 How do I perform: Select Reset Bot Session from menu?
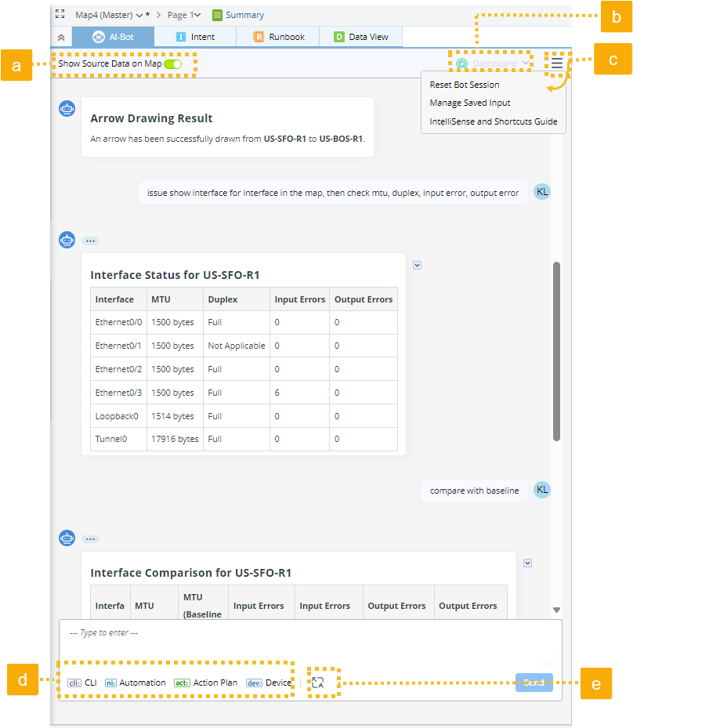pos(464,85)
